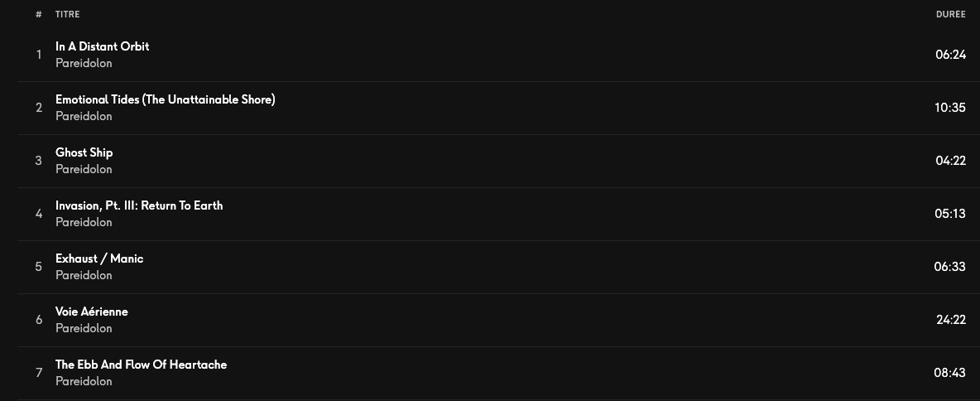Click Pareidolon artist under Ghost Ship
Viewport: 980px width, 401px height.
[x=84, y=170]
